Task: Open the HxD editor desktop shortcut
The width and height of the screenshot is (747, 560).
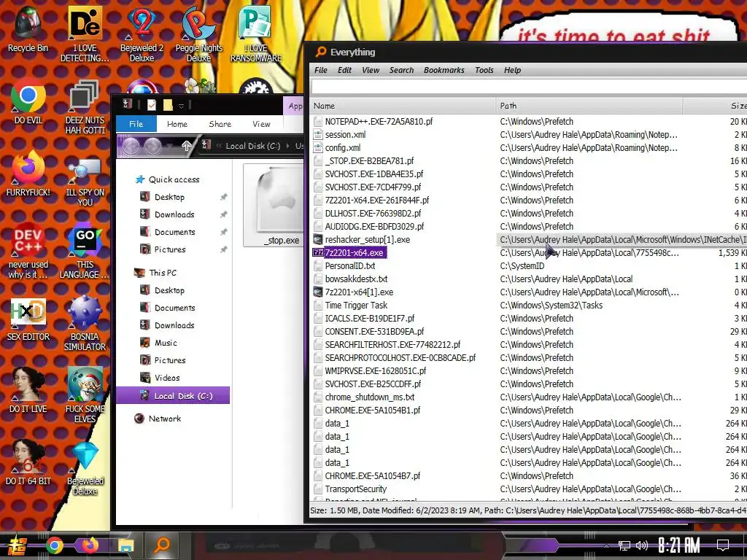Action: (x=28, y=319)
